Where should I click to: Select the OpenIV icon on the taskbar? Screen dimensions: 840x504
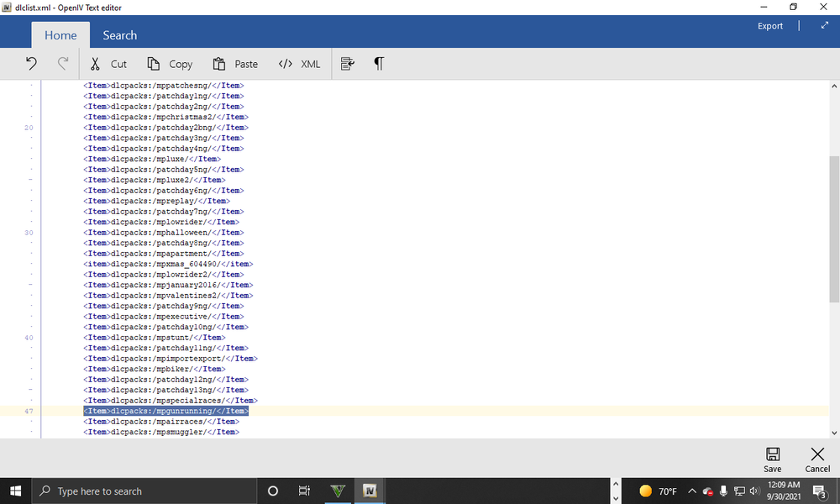370,491
